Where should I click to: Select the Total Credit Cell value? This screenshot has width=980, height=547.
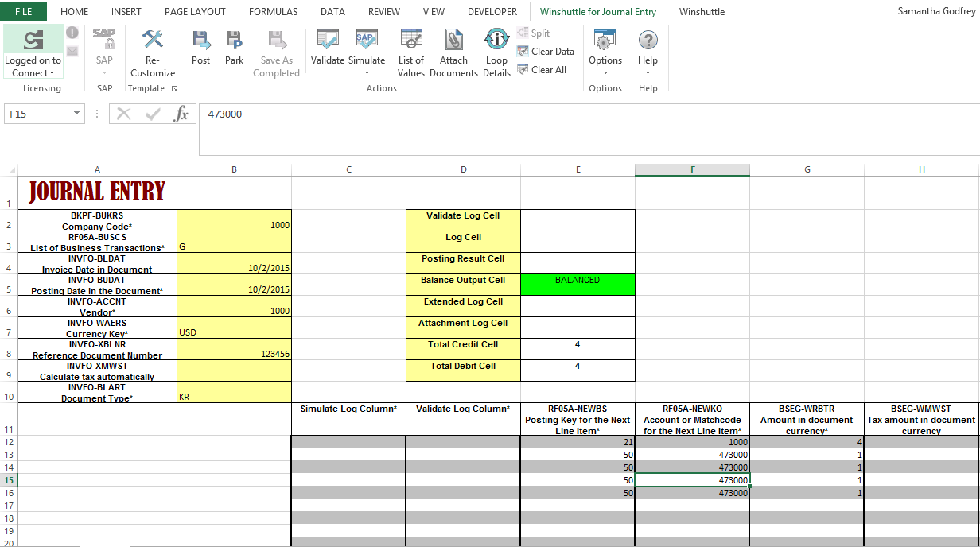coord(577,349)
